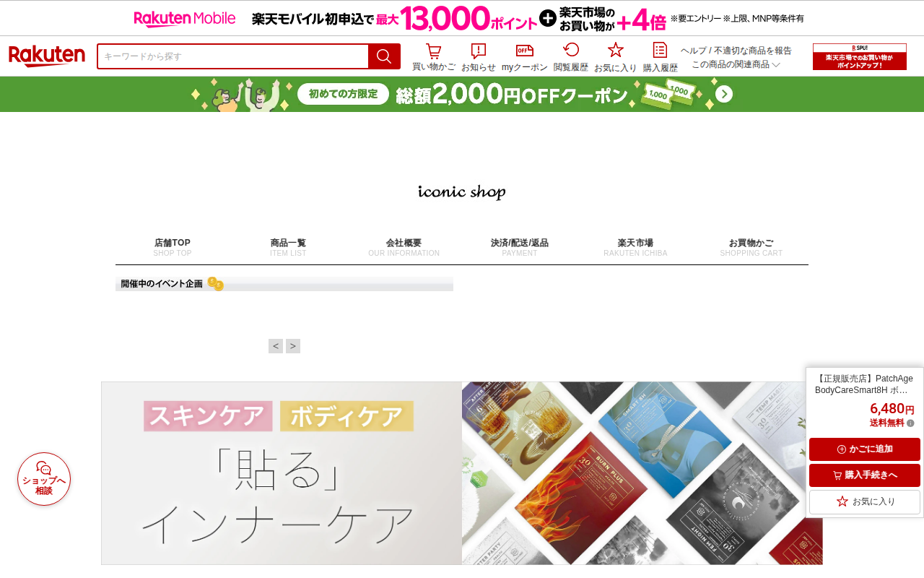This screenshot has width=924, height=578.
Task: Click the search magnifier button
Action: click(384, 56)
